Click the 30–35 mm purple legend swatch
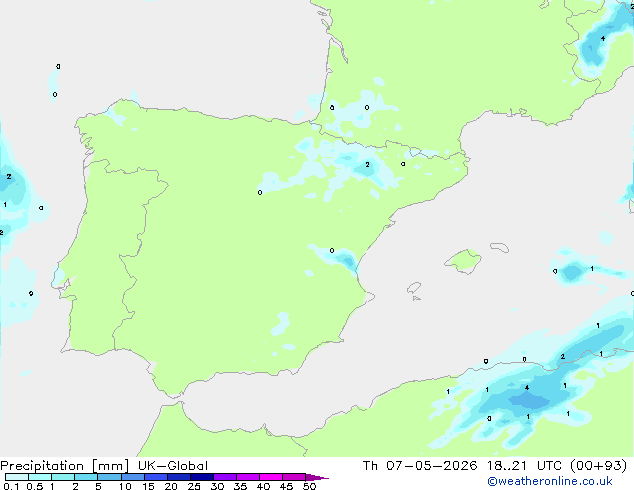This screenshot has height=490, width=634. 225,477
